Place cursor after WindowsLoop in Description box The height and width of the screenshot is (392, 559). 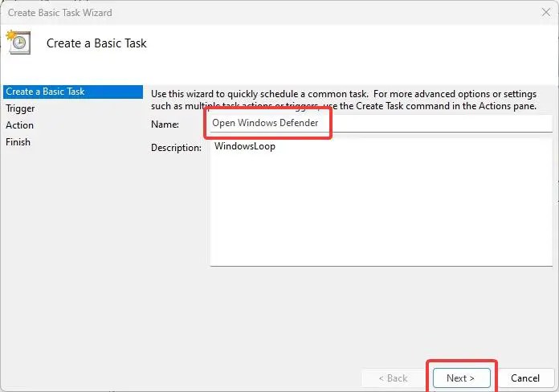coord(276,146)
